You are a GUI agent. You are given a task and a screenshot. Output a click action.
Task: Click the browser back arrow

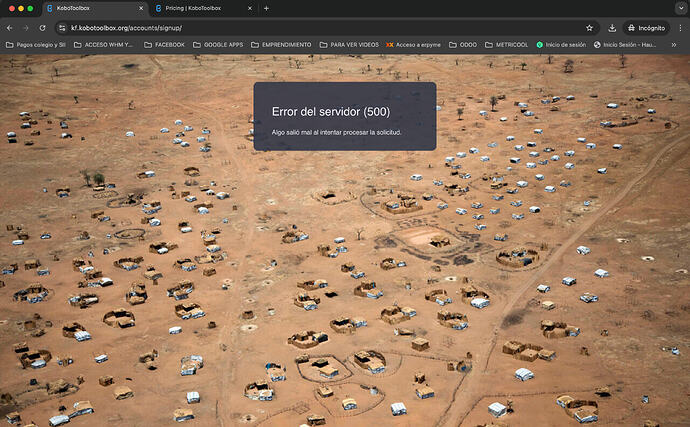(10, 28)
